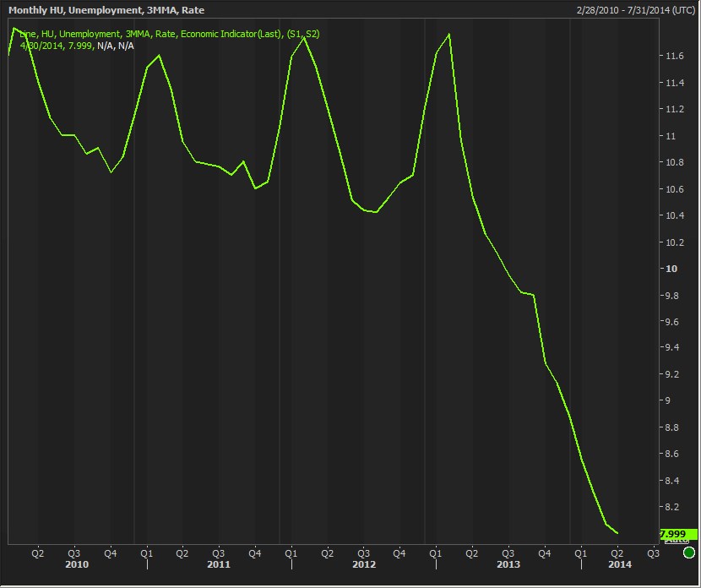This screenshot has width=701, height=588.
Task: Click the bold 10 value on price axis
Action: tap(671, 269)
